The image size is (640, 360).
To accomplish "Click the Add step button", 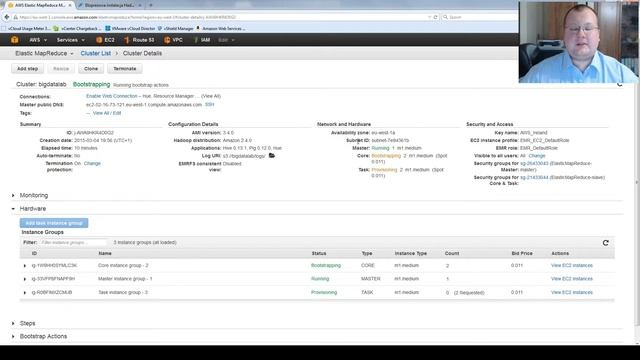I will pos(27,69).
